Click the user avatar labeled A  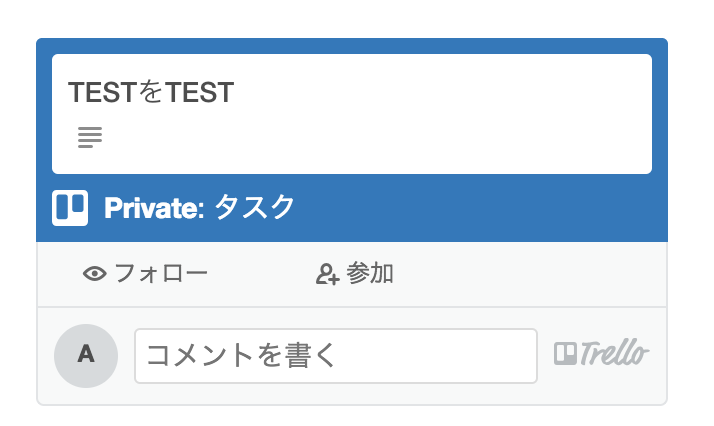click(x=86, y=355)
